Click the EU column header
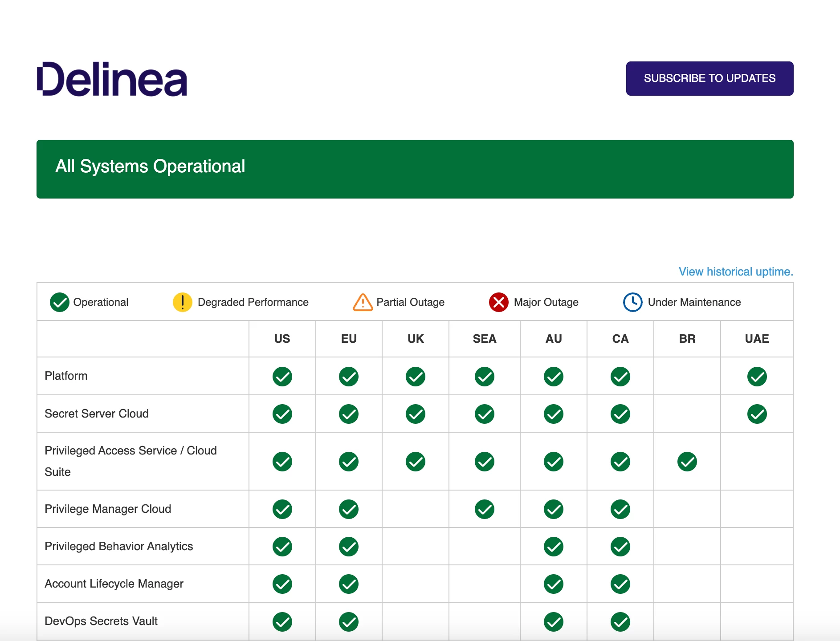This screenshot has width=840, height=641. coord(349,339)
